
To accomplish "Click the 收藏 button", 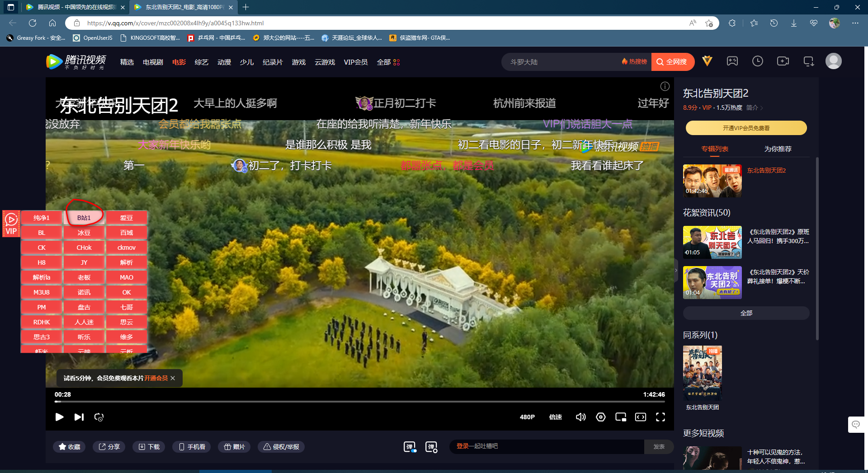I will point(69,447).
